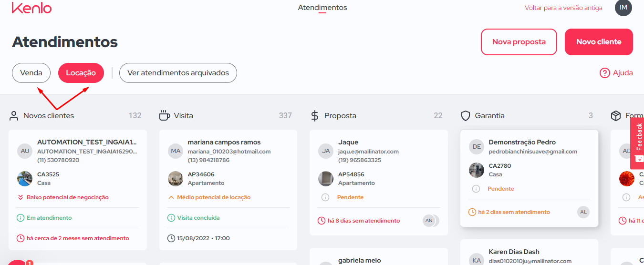This screenshot has width=644, height=265.
Task: Open the chat bubble with notification badge
Action: [x=18, y=262]
